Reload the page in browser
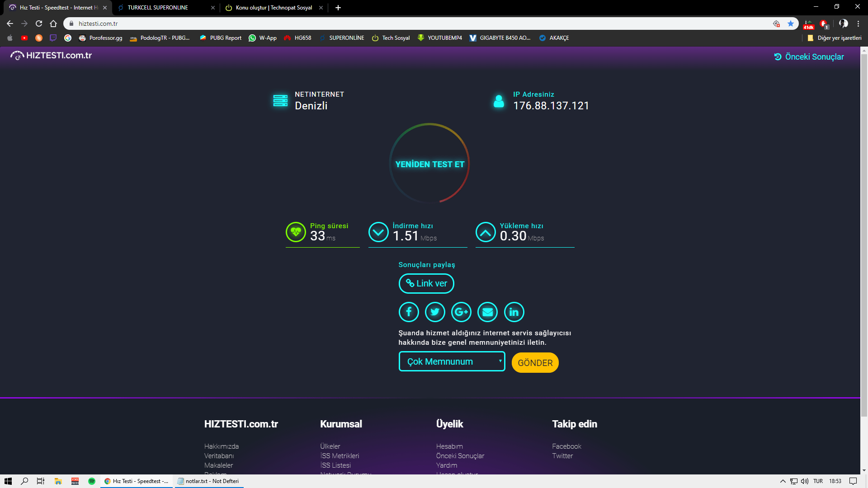Screen dimensions: 868x488 point(39,23)
